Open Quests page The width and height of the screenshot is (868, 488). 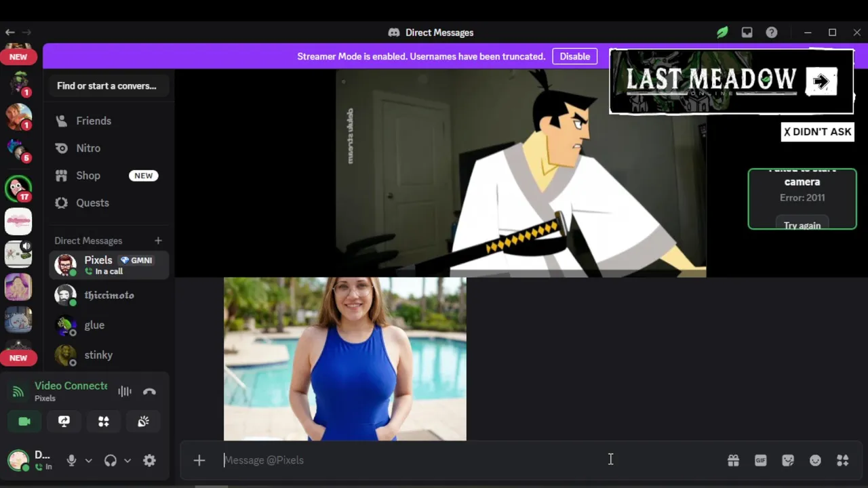click(108, 203)
